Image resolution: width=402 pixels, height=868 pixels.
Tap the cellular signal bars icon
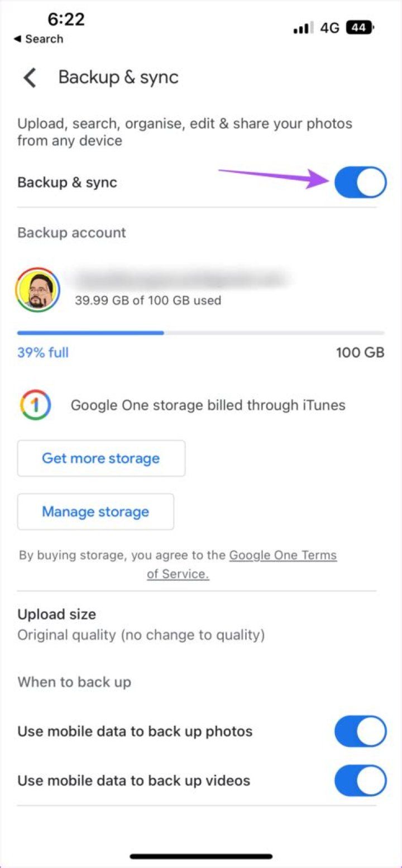tap(304, 28)
